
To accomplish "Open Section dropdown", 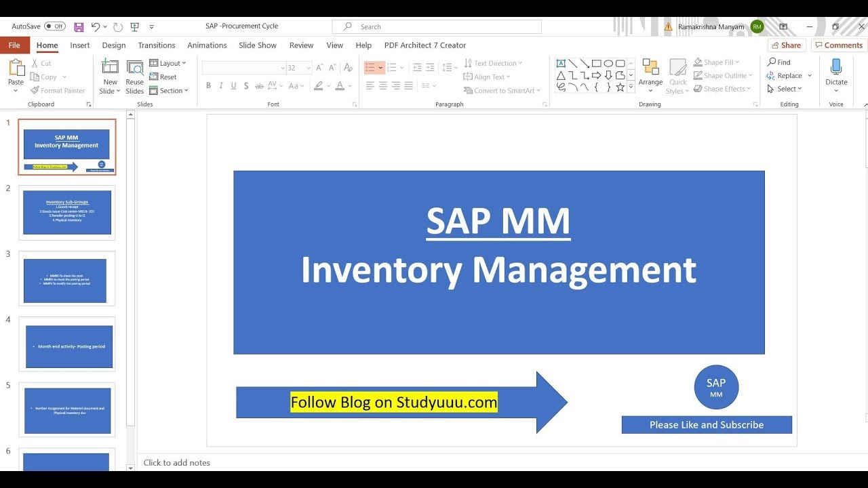I will 169,91.
